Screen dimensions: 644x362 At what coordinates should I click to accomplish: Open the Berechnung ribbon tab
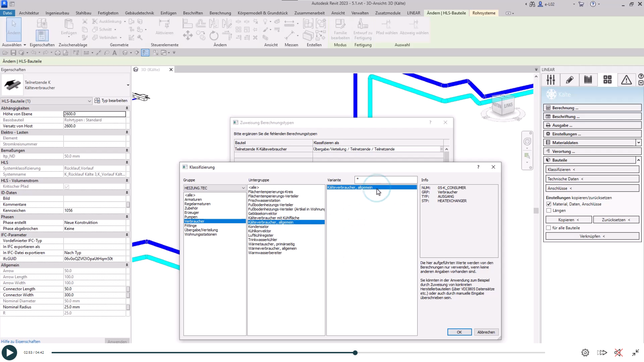[220, 13]
